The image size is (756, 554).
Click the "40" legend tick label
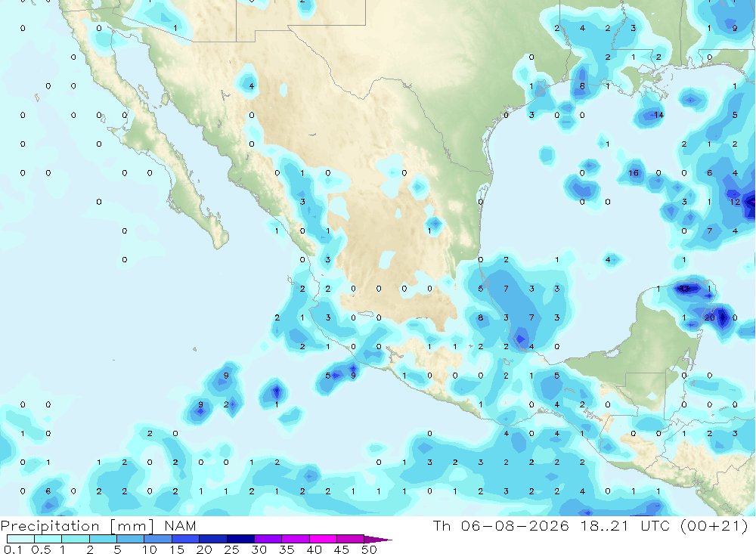[314, 549]
